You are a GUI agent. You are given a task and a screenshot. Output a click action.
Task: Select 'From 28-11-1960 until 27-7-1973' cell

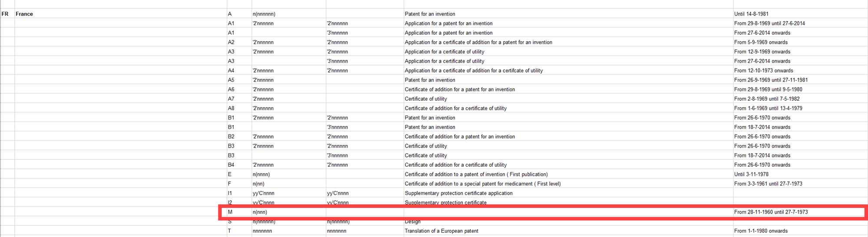[770, 212]
